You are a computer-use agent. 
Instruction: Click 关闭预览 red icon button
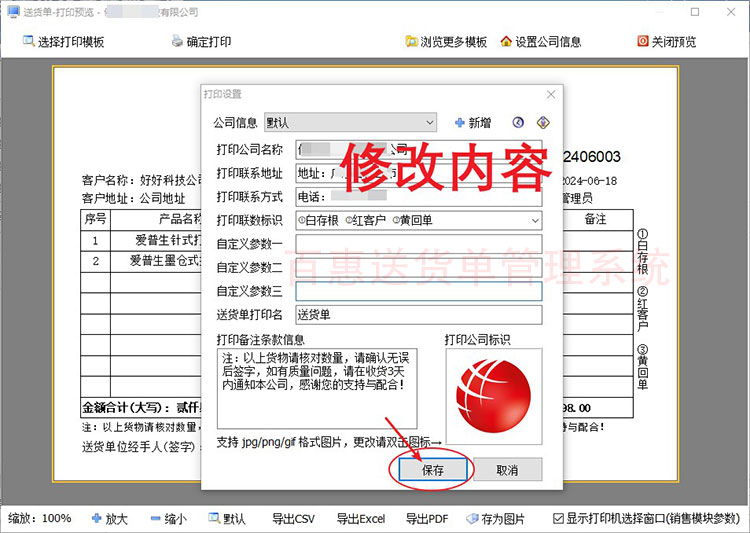[x=666, y=42]
